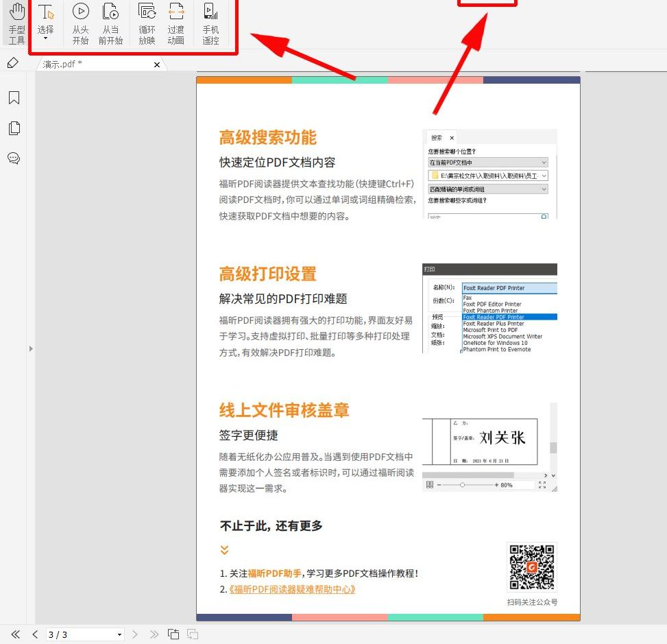Expand the left navigation pane arrow

pos(31,348)
